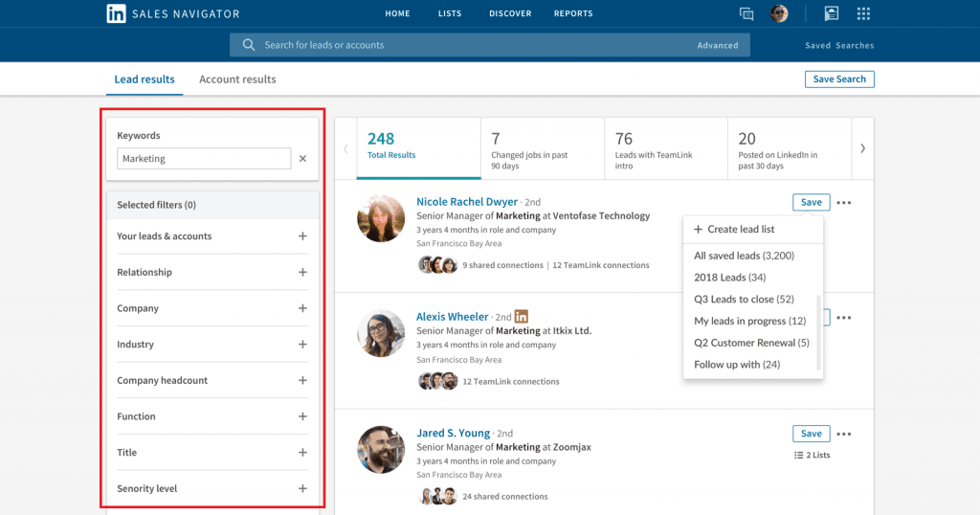The height and width of the screenshot is (515, 980).
Task: Open the messaging icon in header
Action: pos(746,13)
